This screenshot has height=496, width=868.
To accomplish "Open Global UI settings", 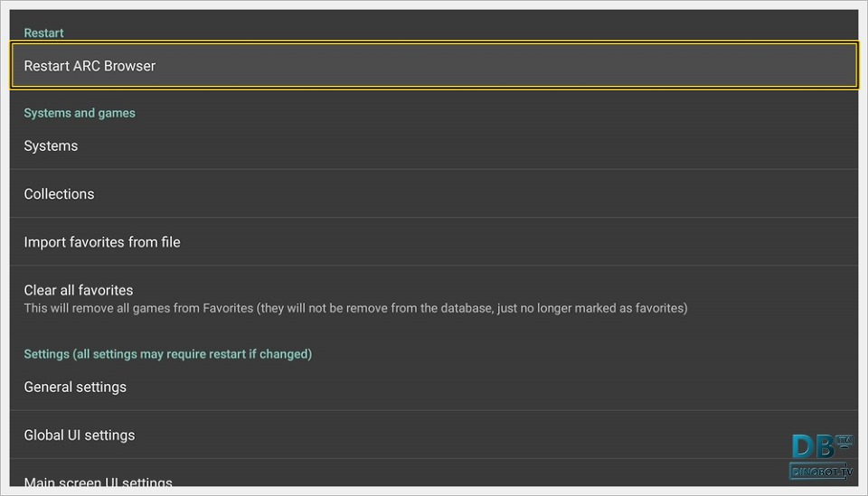I will (x=434, y=435).
